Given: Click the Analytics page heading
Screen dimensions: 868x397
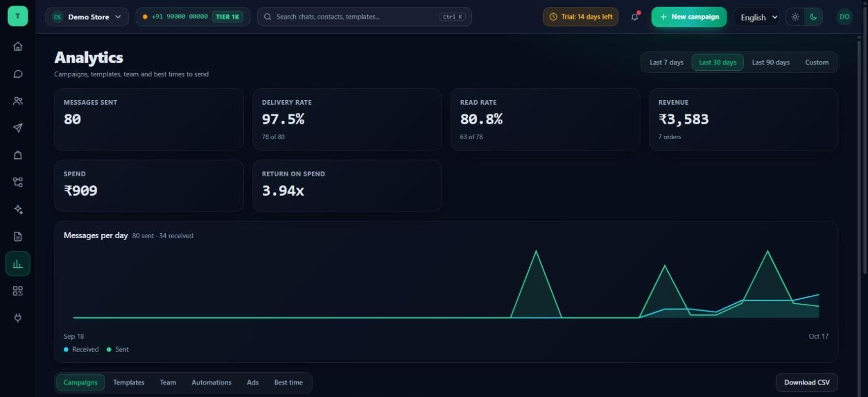Looking at the screenshot, I should 89,58.
